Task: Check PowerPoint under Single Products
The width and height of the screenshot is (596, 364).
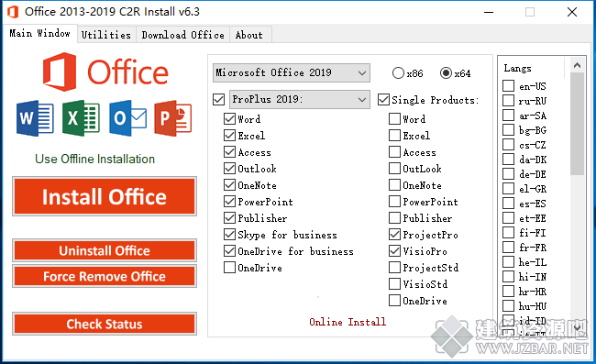Action: coord(394,202)
